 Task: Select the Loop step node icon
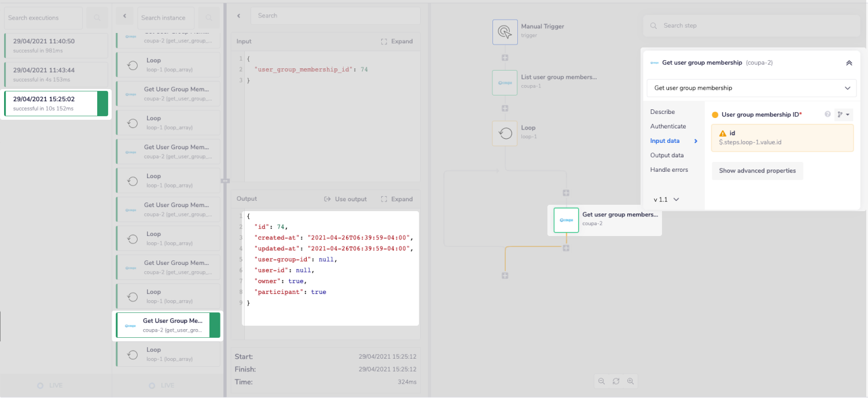(x=505, y=133)
